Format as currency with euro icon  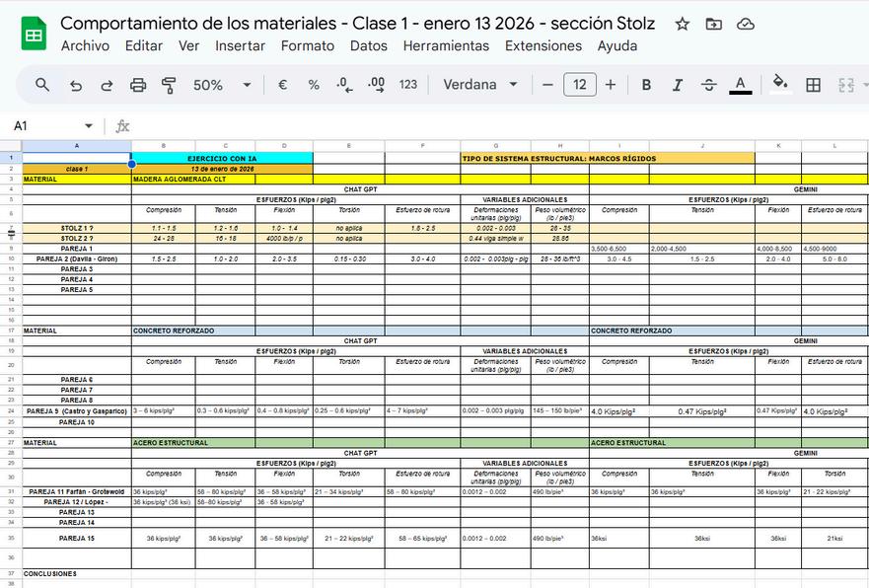[282, 85]
